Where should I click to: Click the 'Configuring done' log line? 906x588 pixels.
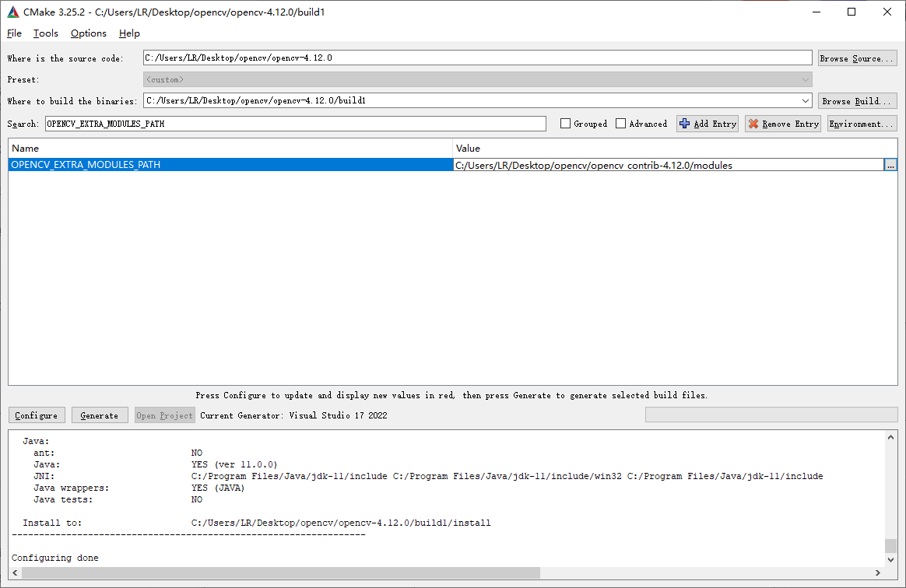pos(55,558)
